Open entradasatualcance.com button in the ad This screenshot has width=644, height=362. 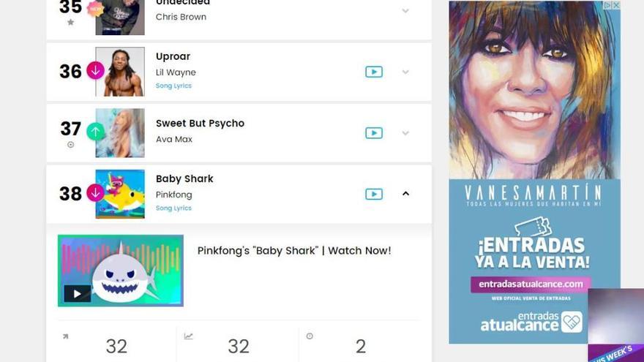point(531,284)
